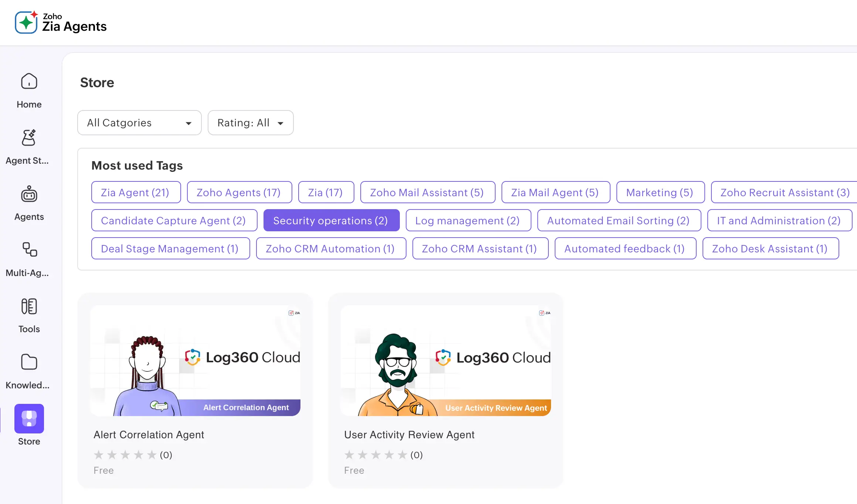Deselect the Security operations (2) tag
Image resolution: width=857 pixels, height=504 pixels.
(x=331, y=220)
